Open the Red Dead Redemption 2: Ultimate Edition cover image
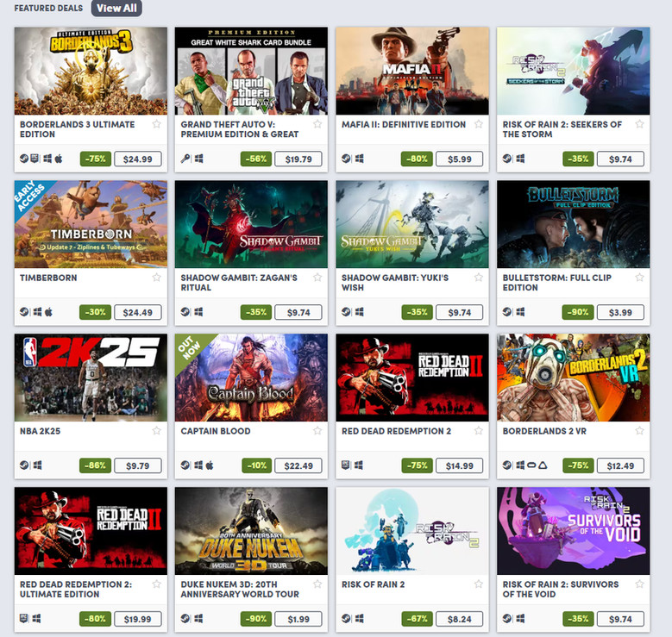The width and height of the screenshot is (672, 637). pos(91,531)
